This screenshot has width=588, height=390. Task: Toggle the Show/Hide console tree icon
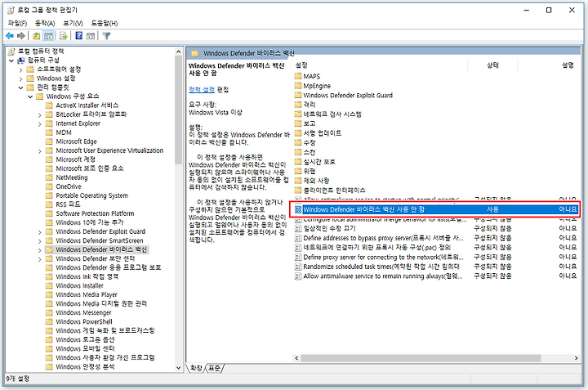coord(48,36)
